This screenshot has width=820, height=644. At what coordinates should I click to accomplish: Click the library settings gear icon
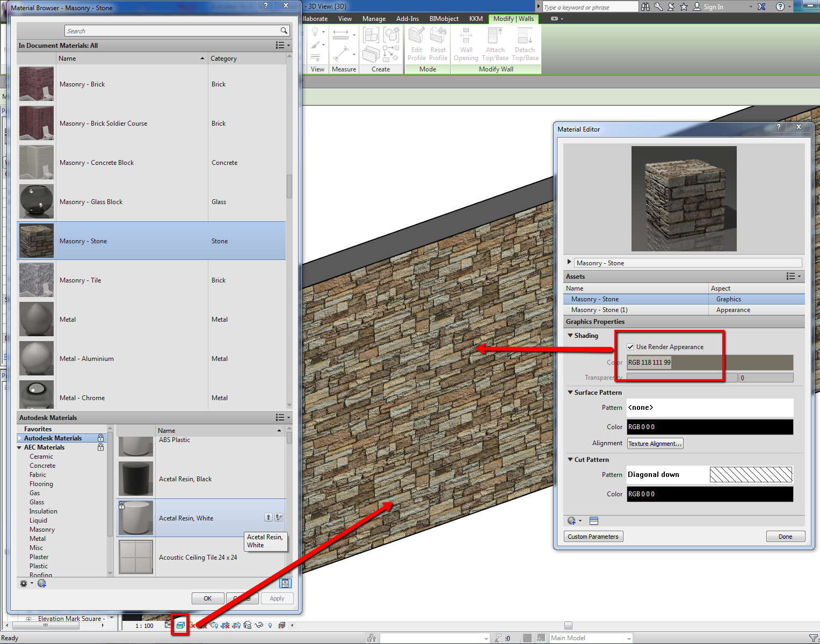[x=24, y=583]
